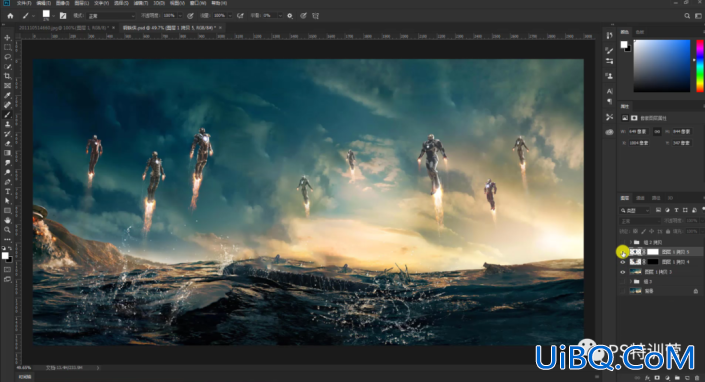The height and width of the screenshot is (382, 705).
Task: Select the white layer mask thumbnail
Action: coord(652,252)
